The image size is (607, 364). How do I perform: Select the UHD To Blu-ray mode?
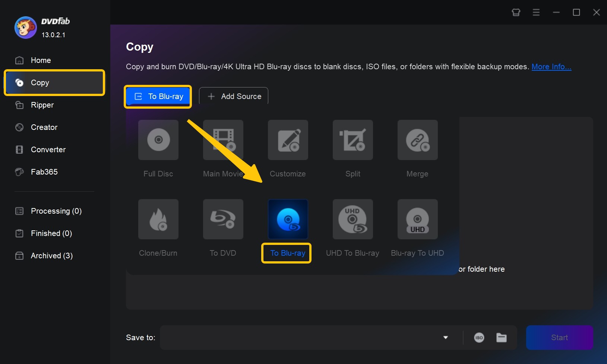[352, 228]
